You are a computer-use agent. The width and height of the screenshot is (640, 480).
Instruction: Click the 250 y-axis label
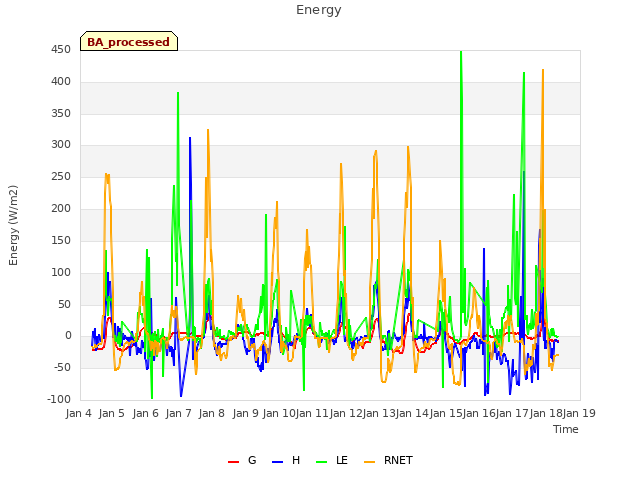tap(61, 177)
